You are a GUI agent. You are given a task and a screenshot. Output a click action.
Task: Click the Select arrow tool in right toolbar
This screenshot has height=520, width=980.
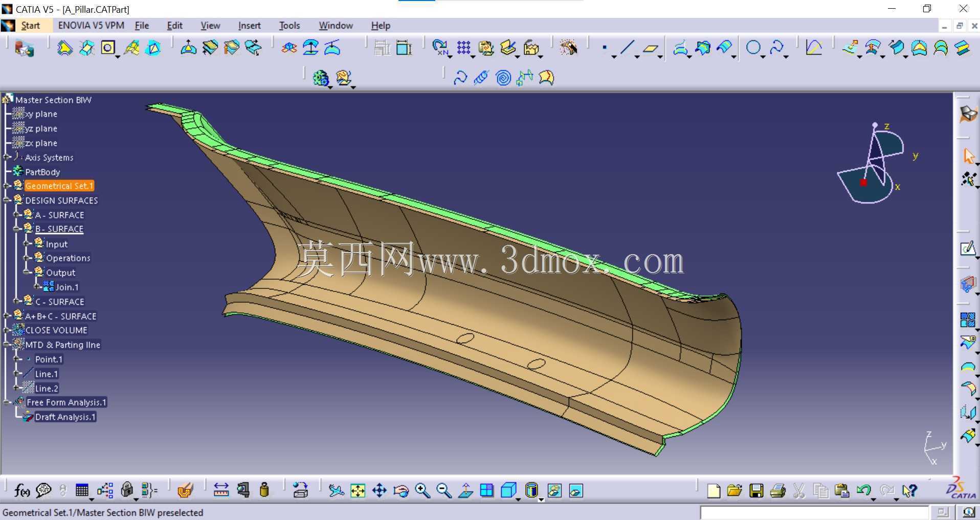click(x=968, y=156)
